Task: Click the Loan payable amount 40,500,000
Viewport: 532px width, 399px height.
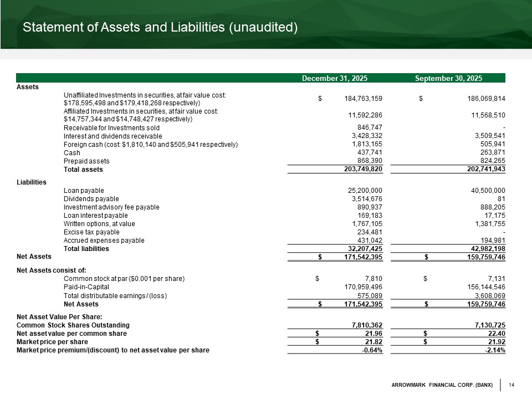Action: point(487,190)
